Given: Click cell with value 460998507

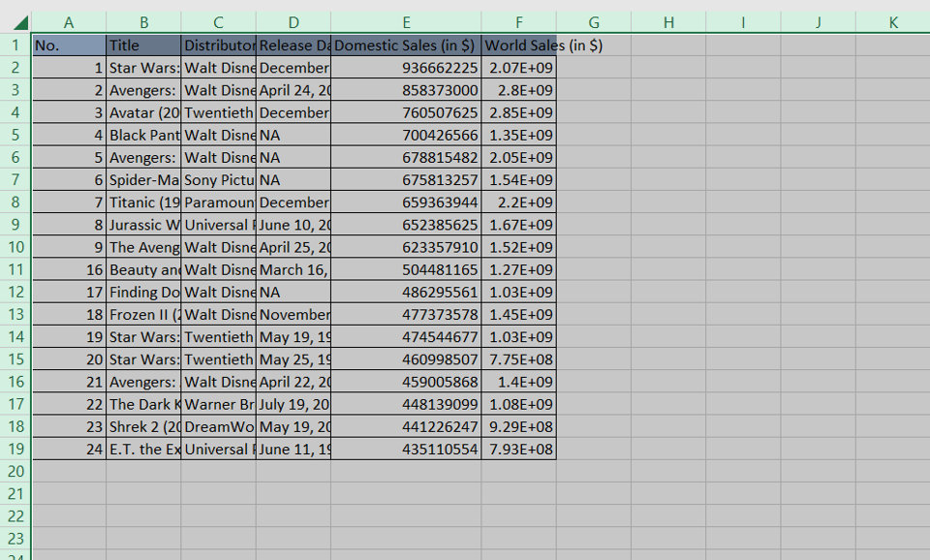Looking at the screenshot, I should click(x=406, y=358).
